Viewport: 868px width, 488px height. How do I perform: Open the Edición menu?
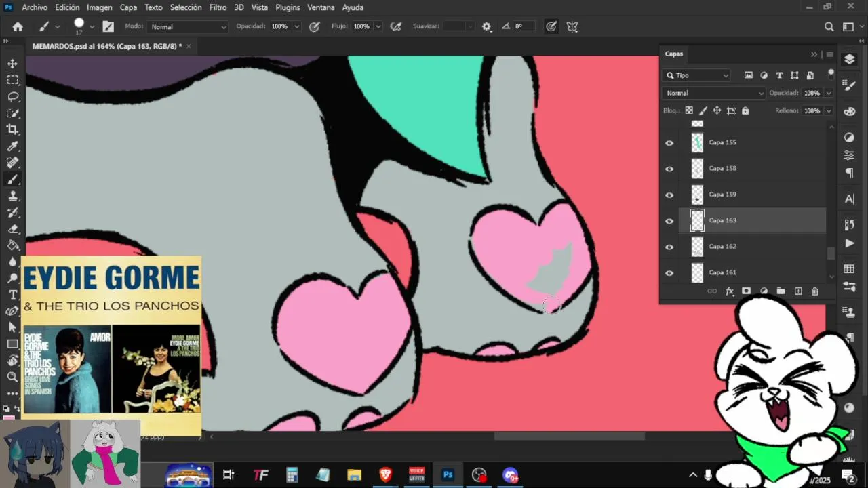(x=67, y=7)
